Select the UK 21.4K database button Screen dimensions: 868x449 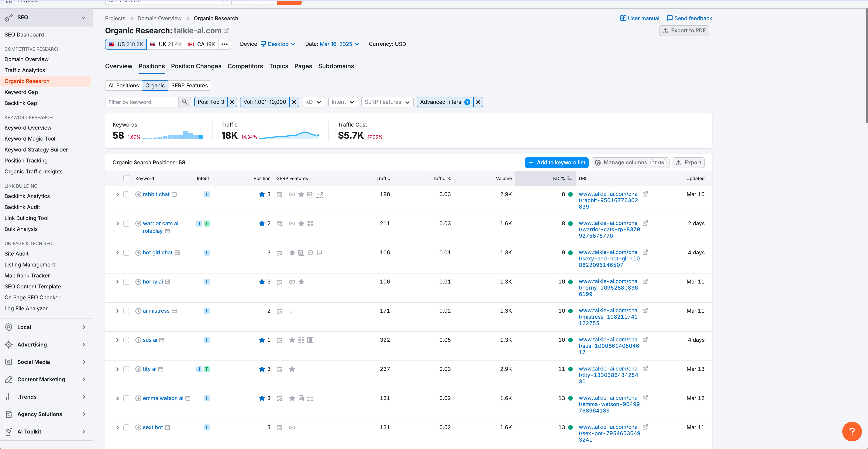[166, 44]
